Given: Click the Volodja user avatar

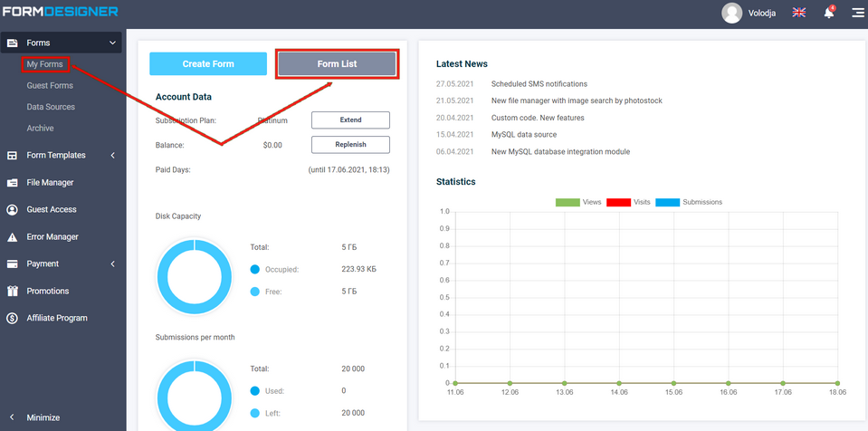Looking at the screenshot, I should [731, 13].
